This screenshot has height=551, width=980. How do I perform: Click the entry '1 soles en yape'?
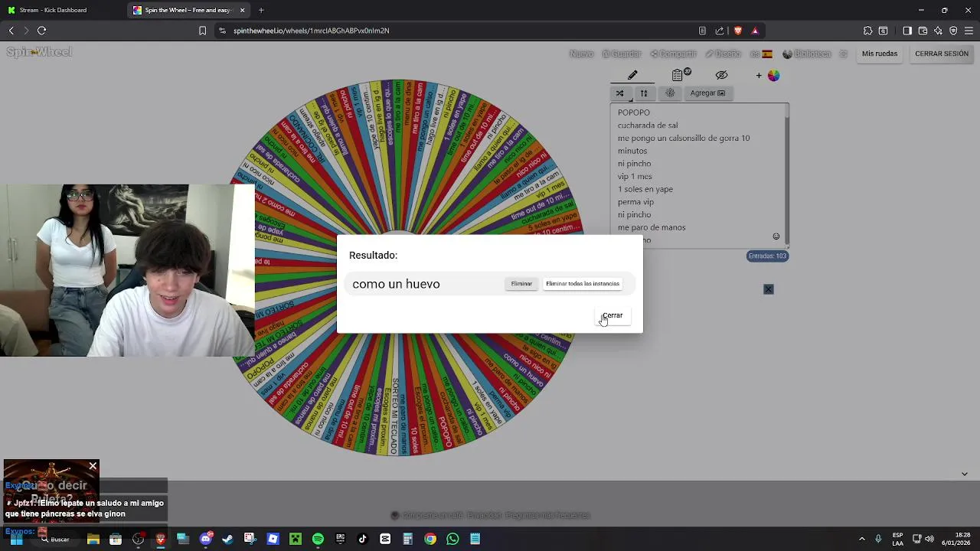tap(645, 190)
